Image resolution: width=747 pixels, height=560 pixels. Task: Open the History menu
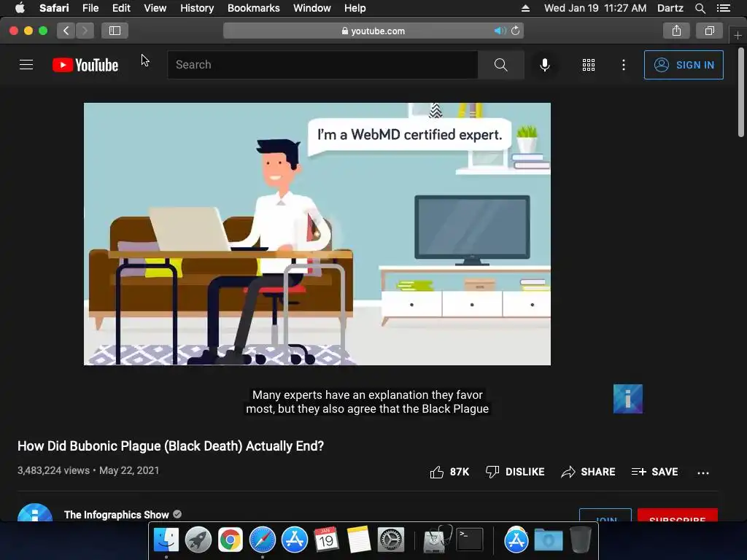tap(197, 8)
